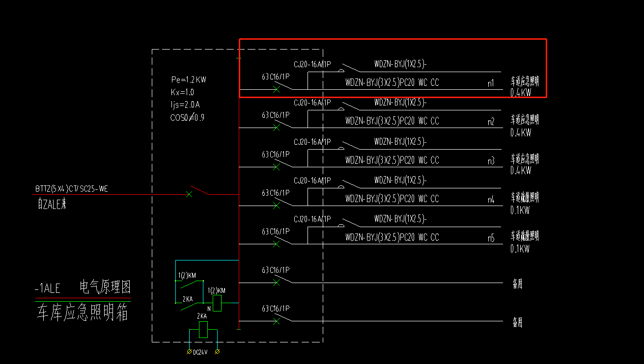
Task: Select the 车道应急照明 load label of circuit n1
Action: tap(525, 80)
